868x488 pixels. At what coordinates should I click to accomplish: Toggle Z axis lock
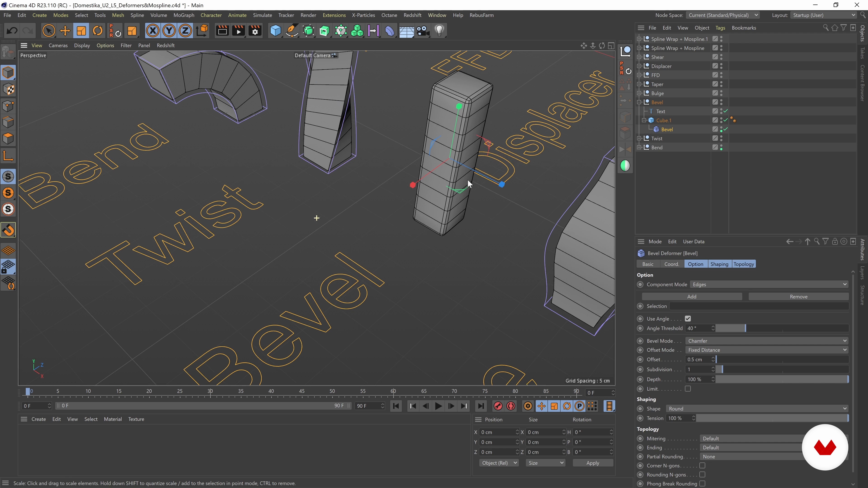(x=185, y=31)
